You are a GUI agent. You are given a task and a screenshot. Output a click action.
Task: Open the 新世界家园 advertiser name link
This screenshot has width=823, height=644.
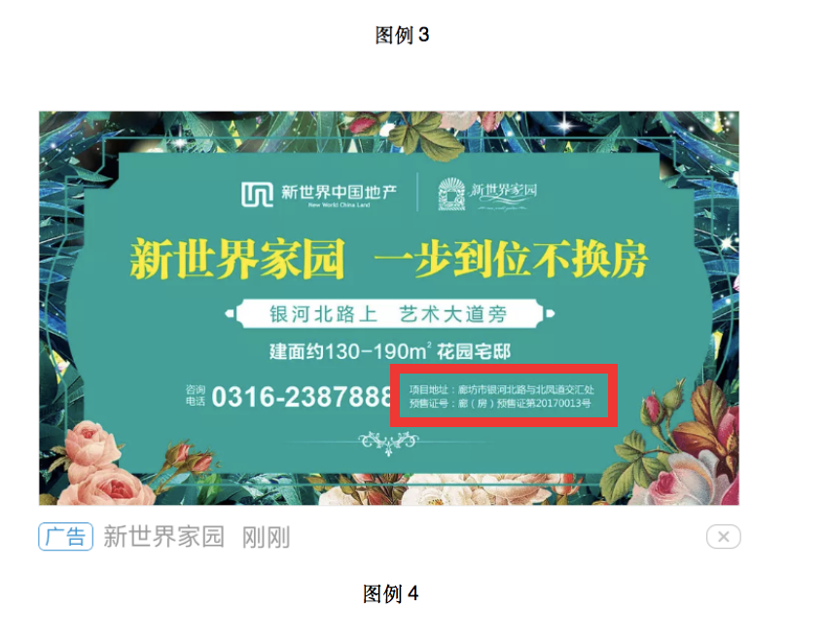click(163, 536)
